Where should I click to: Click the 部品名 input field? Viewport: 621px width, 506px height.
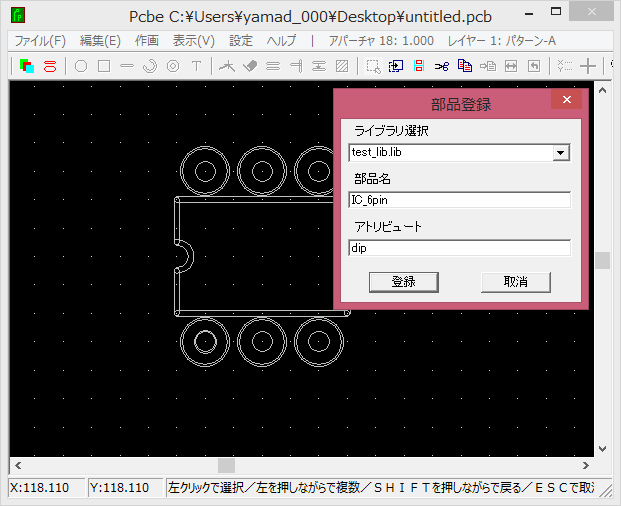pyautogui.click(x=459, y=200)
